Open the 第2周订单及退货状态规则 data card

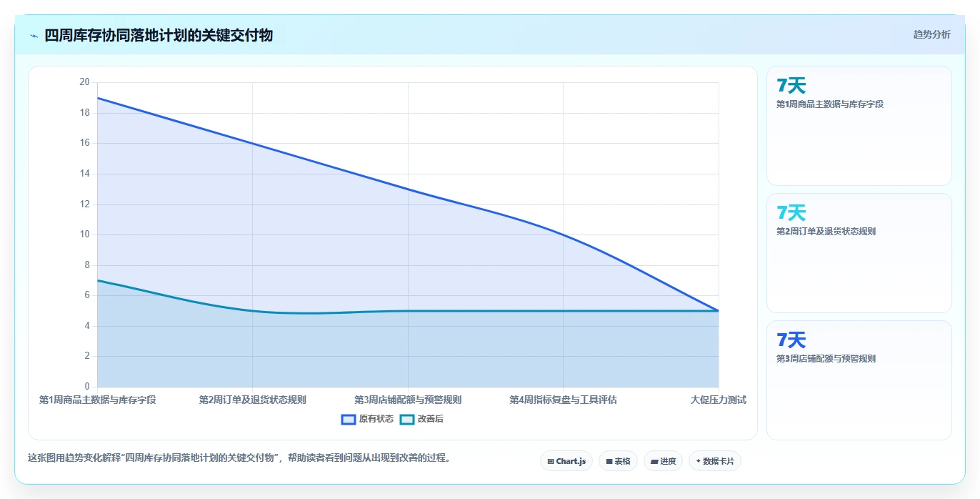coord(859,253)
